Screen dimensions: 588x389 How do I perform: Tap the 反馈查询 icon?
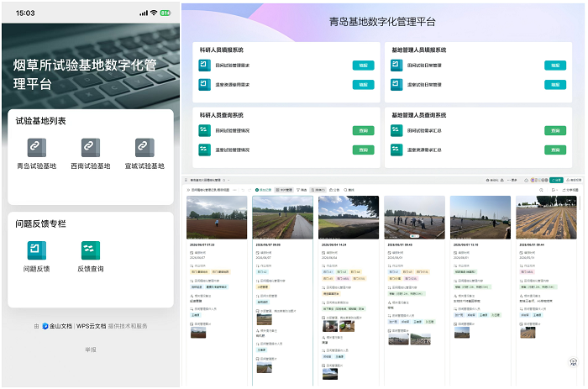[91, 250]
